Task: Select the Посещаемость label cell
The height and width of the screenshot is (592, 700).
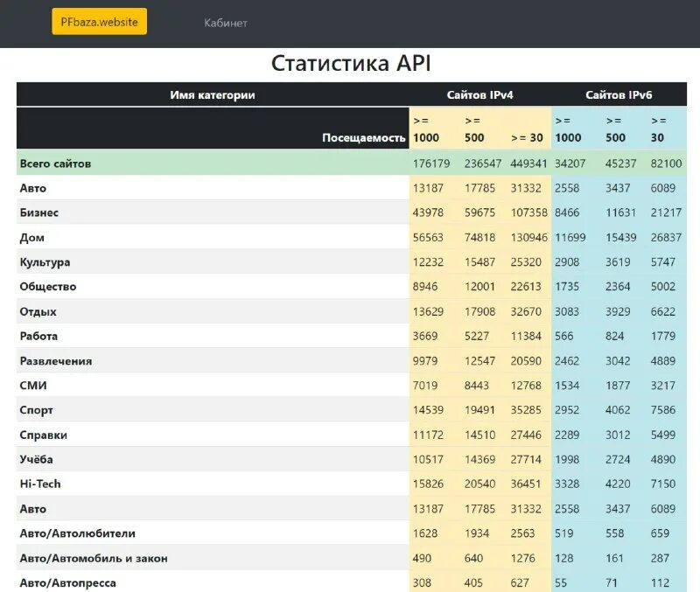Action: (x=365, y=137)
